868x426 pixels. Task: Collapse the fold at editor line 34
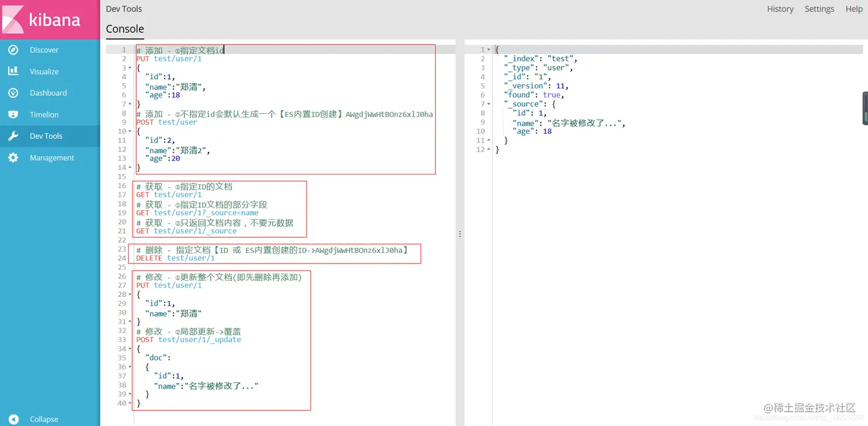tap(130, 348)
